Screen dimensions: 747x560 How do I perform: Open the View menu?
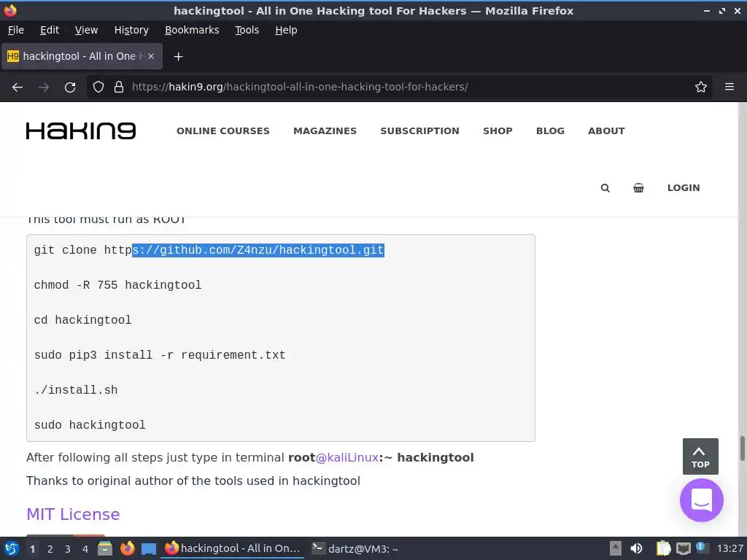coord(86,30)
